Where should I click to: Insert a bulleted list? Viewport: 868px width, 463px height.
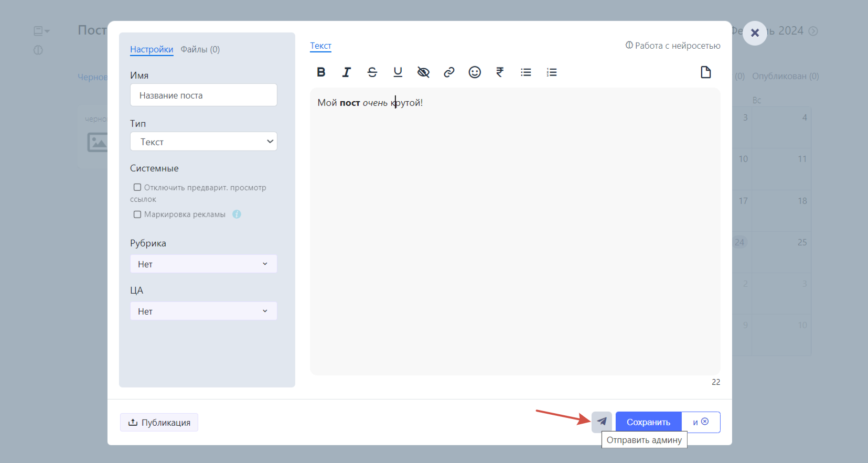[x=526, y=72]
